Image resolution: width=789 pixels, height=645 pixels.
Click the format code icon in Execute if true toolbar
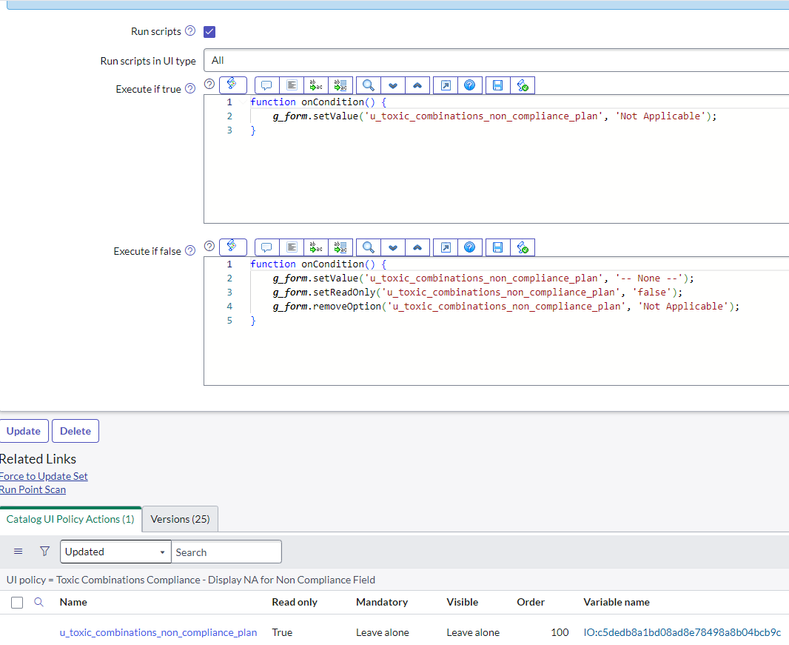291,86
